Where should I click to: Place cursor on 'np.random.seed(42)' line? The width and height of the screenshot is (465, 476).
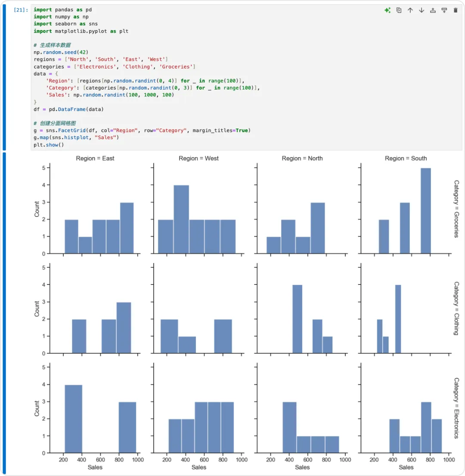[61, 52]
